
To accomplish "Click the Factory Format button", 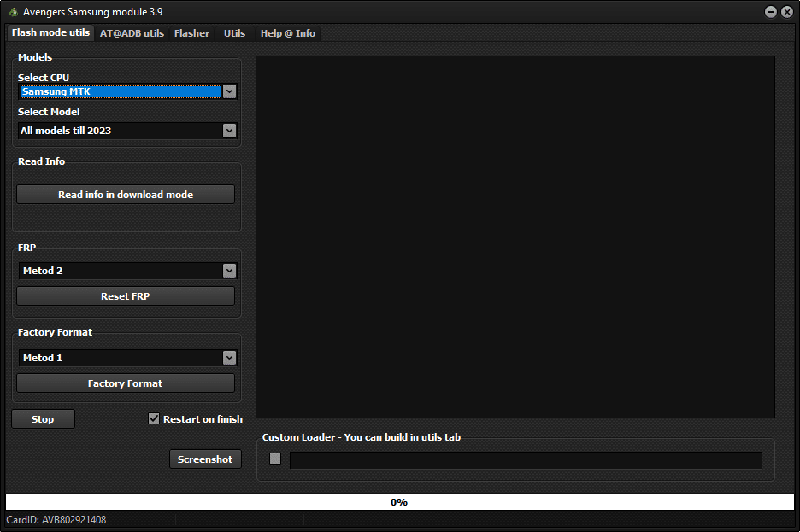I will pyautogui.click(x=126, y=383).
